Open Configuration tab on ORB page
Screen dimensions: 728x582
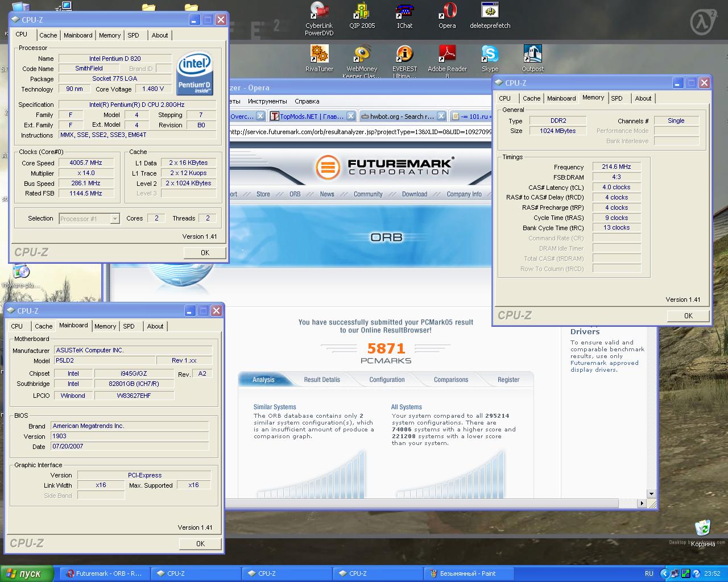(x=387, y=380)
